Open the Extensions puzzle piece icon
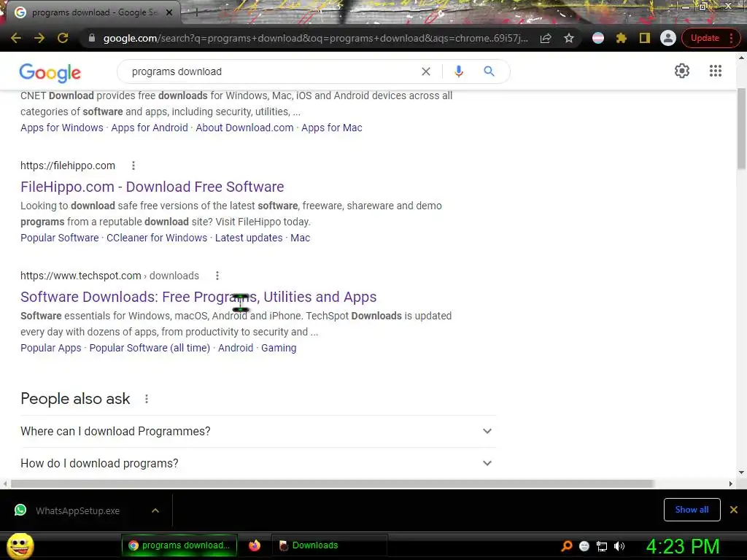 (x=622, y=38)
